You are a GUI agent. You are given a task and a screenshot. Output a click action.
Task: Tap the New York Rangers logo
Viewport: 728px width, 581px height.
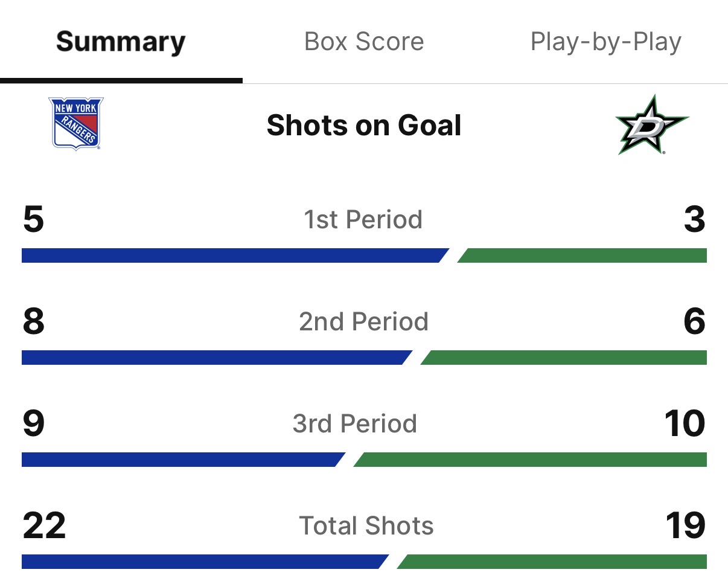(75, 124)
